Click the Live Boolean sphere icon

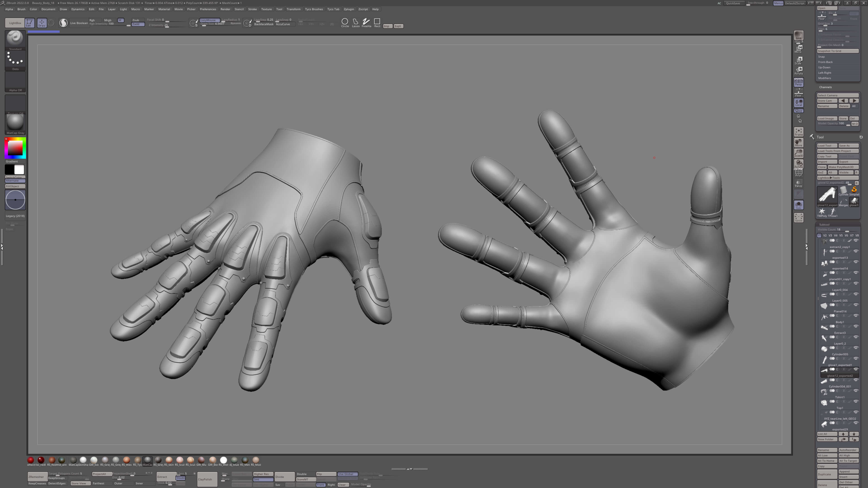[63, 23]
